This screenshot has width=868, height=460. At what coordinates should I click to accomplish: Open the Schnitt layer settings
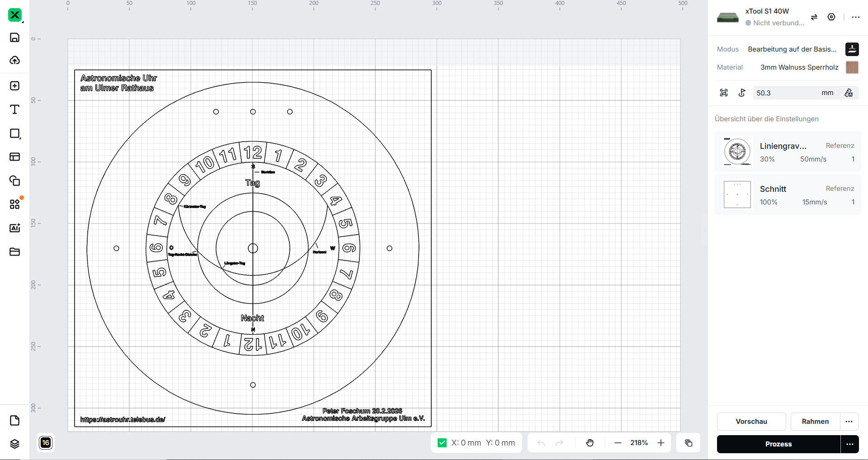(x=788, y=195)
